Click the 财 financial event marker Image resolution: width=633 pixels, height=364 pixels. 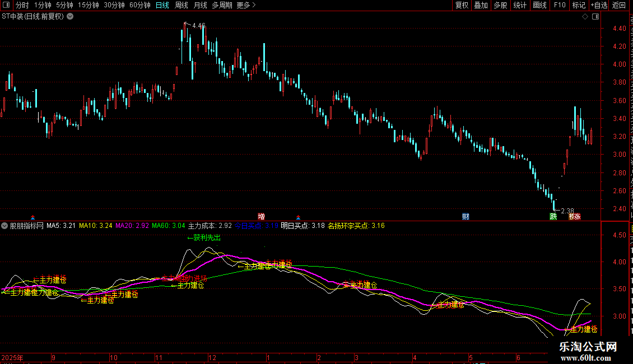(466, 217)
